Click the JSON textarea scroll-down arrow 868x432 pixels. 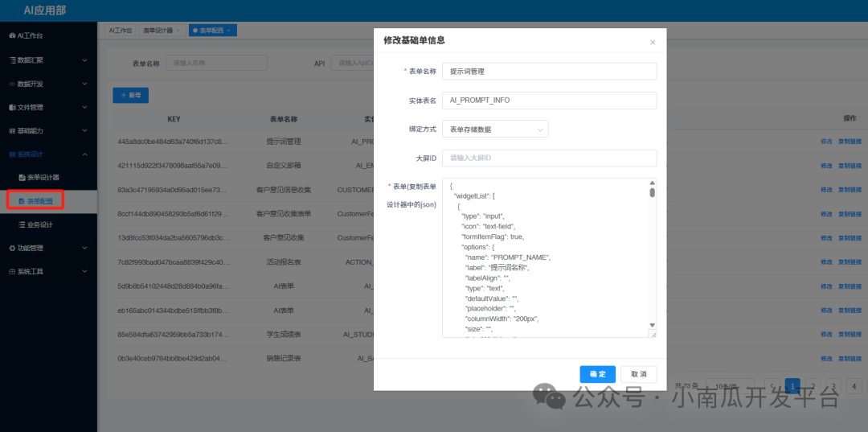click(653, 325)
